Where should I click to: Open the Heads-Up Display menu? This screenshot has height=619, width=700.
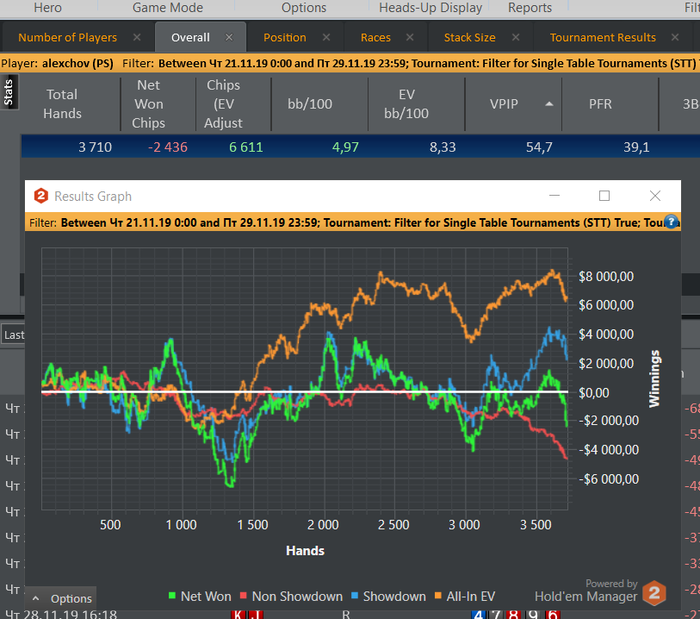(430, 8)
